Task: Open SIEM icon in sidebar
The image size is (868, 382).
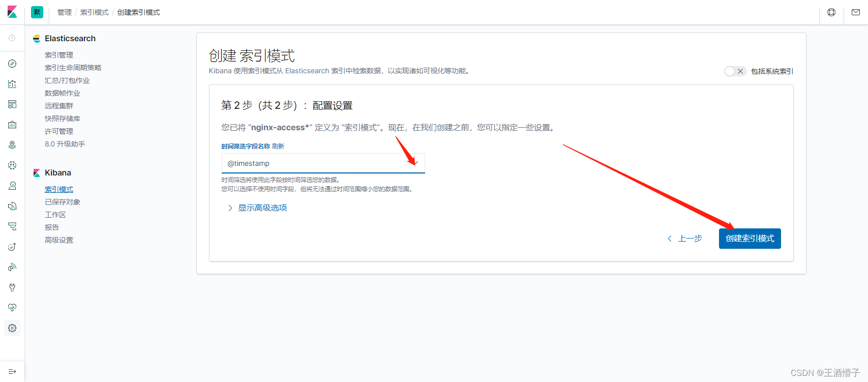Action: point(12,267)
